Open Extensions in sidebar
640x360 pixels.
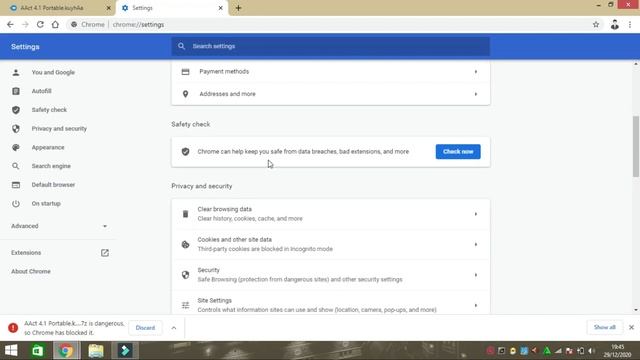pos(26,253)
